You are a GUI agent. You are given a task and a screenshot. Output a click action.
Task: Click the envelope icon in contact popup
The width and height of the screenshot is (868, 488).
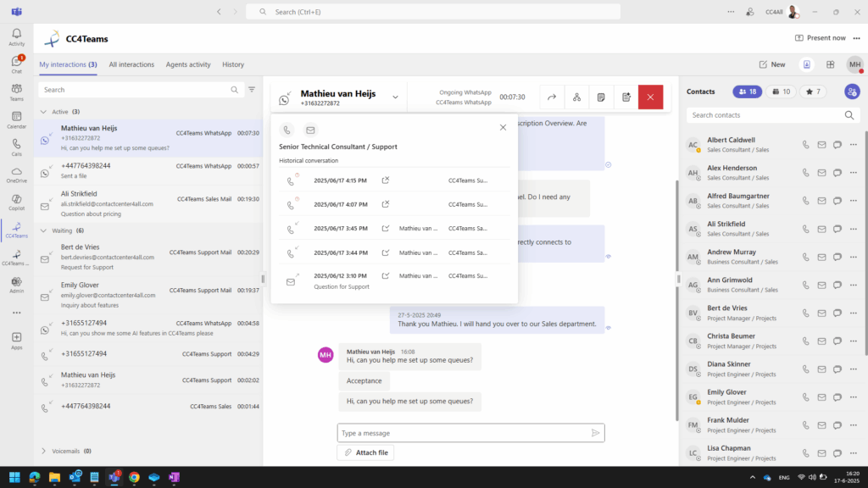click(310, 130)
